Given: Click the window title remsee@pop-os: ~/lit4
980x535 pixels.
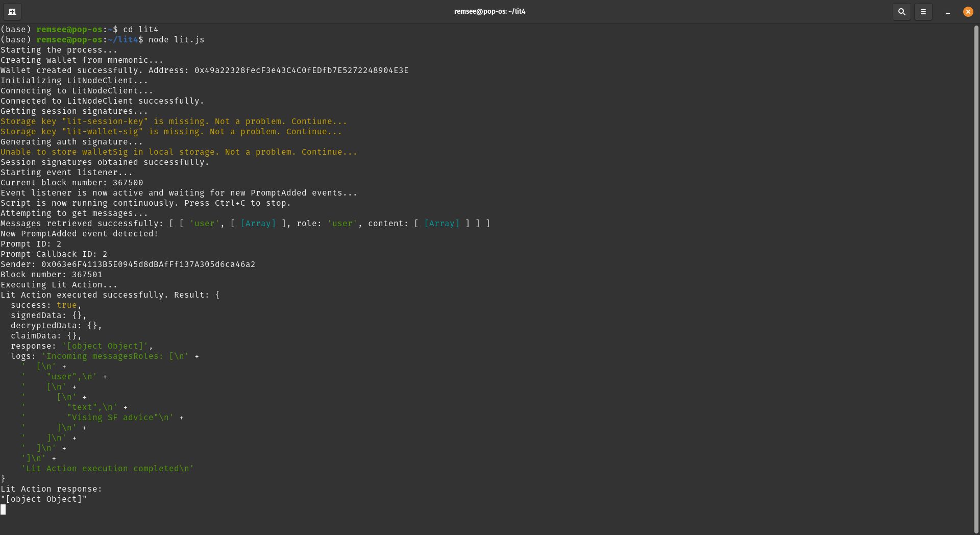Looking at the screenshot, I should [489, 11].
